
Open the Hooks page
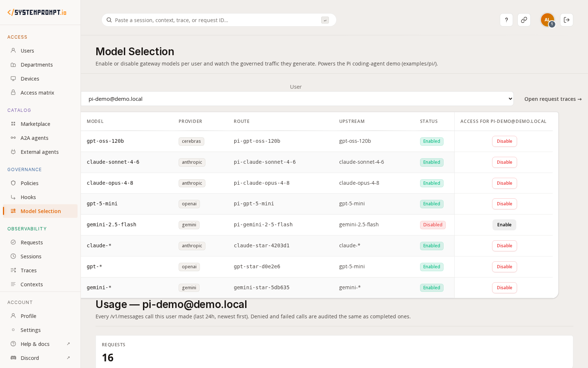[x=40, y=197]
